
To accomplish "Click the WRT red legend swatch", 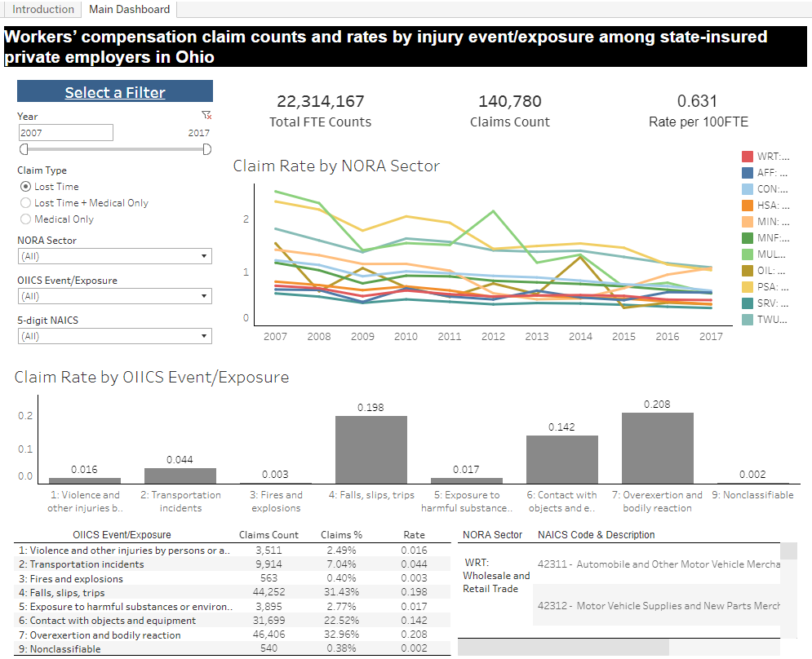I will coord(748,157).
